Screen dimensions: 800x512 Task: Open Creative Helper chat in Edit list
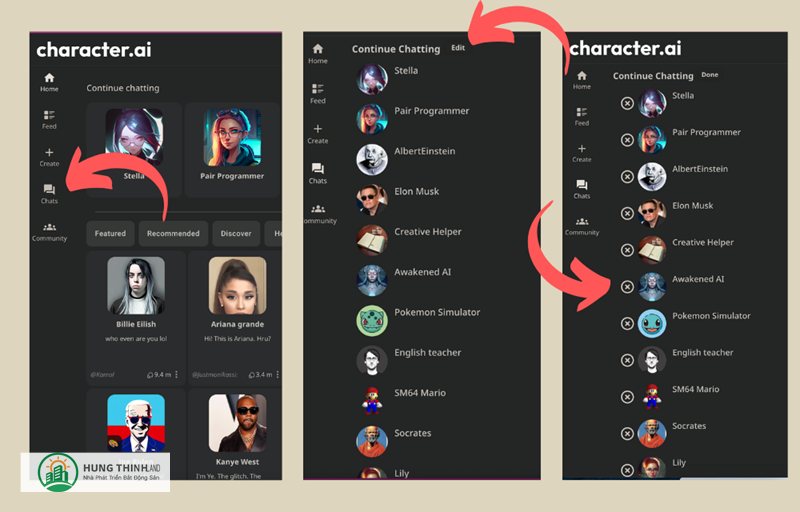409,240
